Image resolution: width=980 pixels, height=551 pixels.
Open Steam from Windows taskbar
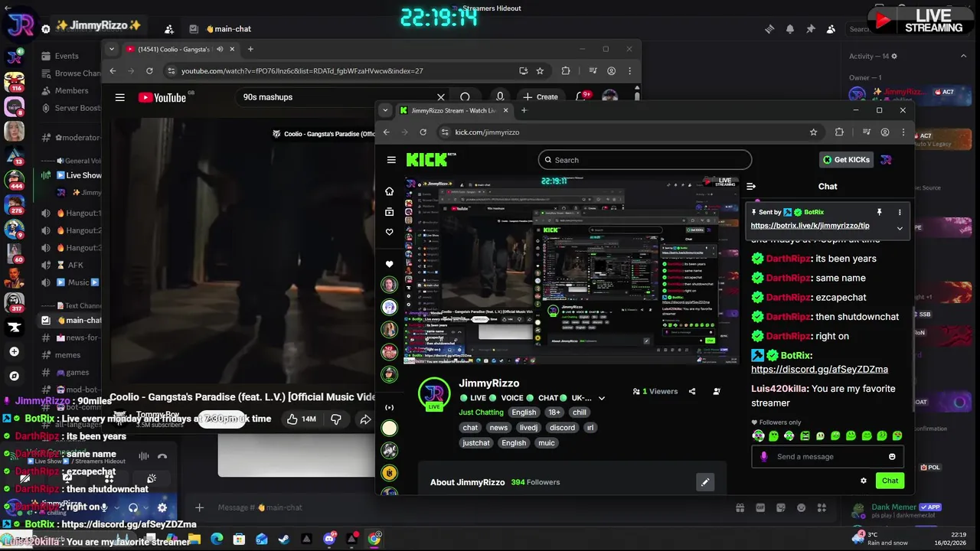[284, 539]
